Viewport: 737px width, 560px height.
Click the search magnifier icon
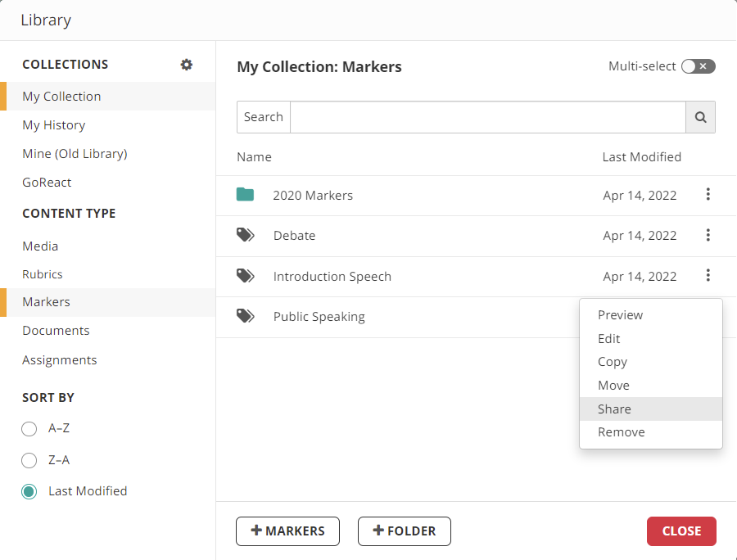coord(700,117)
